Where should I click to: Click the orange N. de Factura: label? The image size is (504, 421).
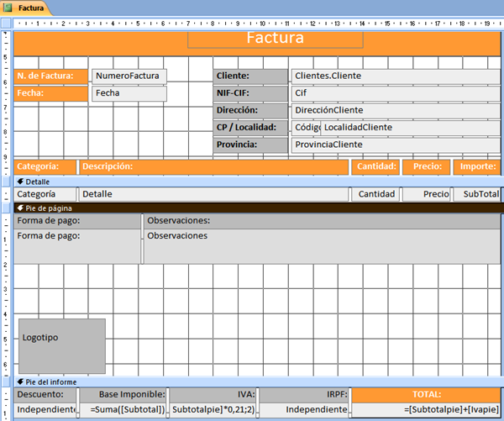(50, 76)
